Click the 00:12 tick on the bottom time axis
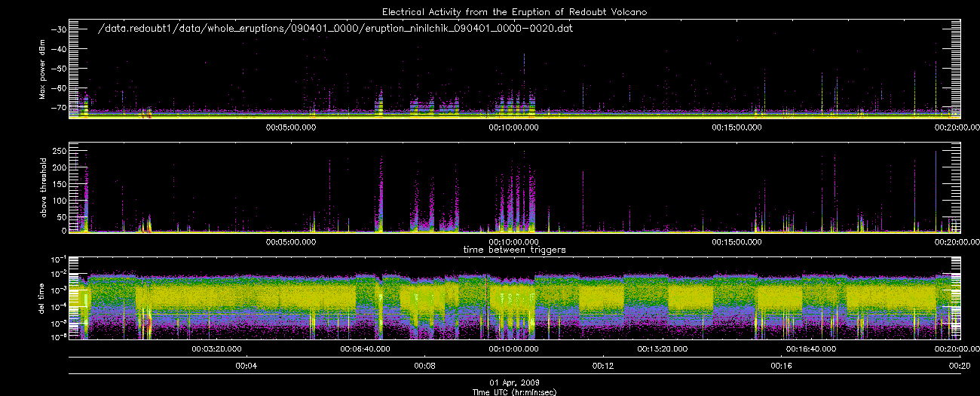The height and width of the screenshot is (396, 980). 603,366
